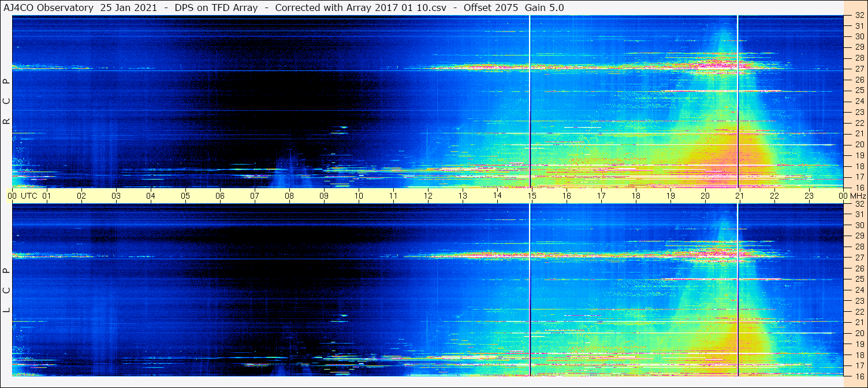Image resolution: width=868 pixels, height=388 pixels.
Task: Click the 02 hour tick on the time axis
Action: pos(81,196)
